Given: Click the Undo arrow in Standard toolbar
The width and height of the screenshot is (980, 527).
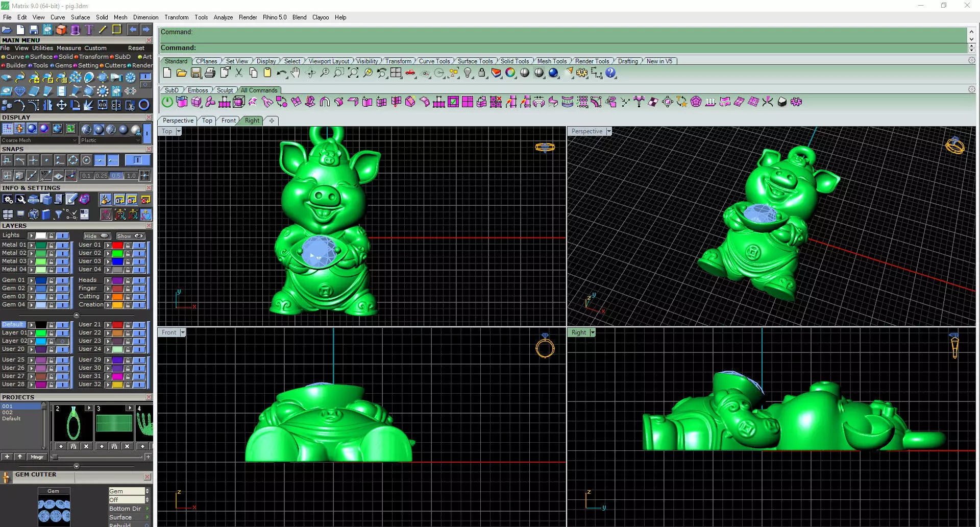Looking at the screenshot, I should tap(281, 73).
